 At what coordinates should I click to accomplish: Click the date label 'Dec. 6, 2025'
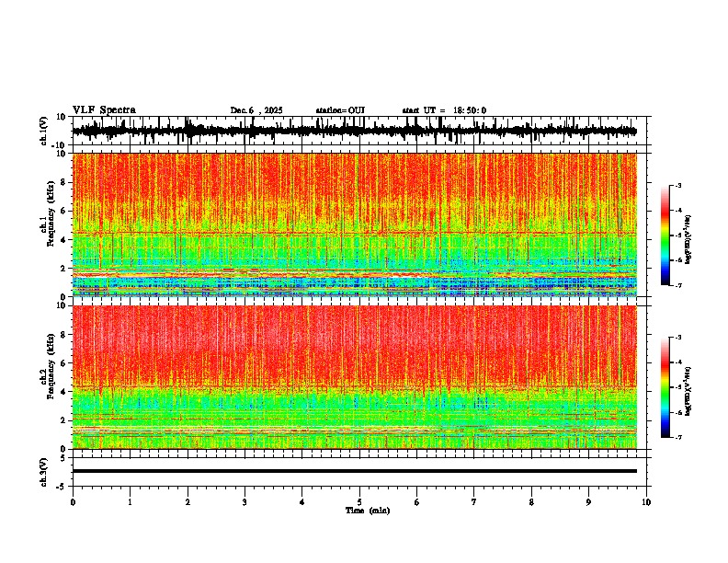coord(256,110)
